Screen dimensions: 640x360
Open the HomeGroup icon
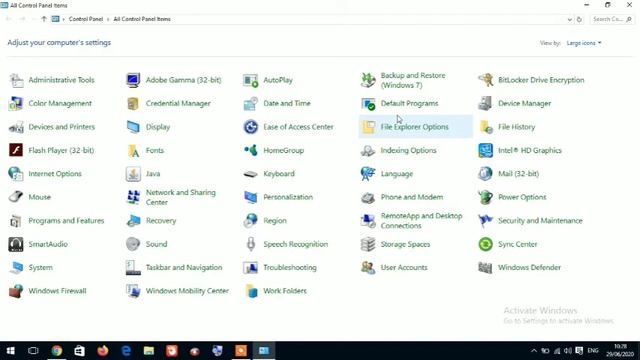[x=251, y=151]
